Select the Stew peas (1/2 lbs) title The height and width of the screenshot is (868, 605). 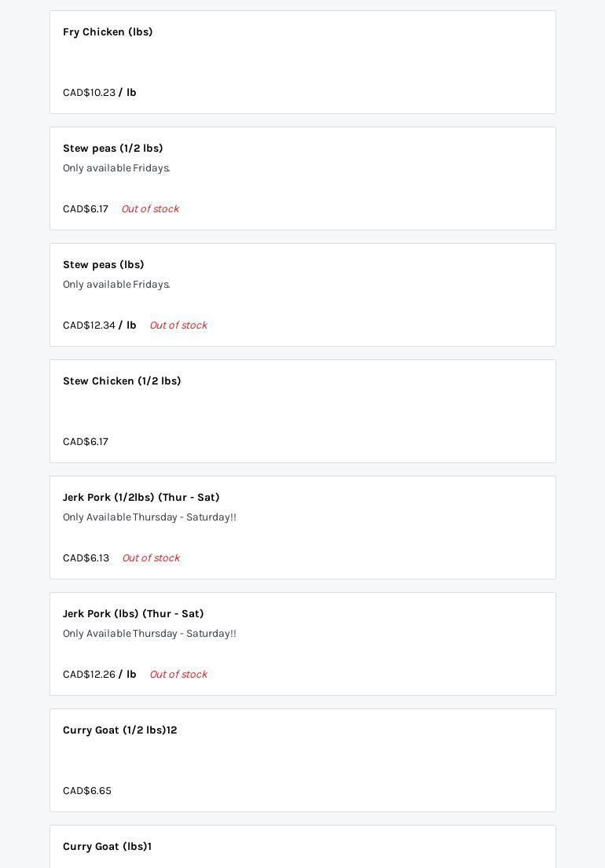113,149
